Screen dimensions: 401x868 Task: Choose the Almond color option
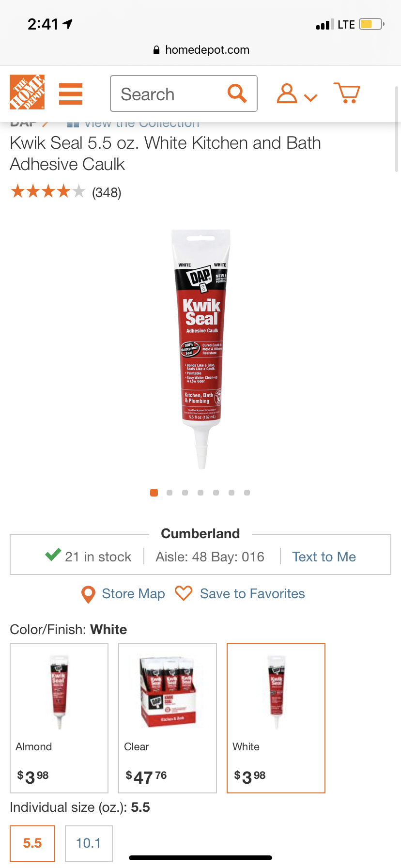pos(59,718)
